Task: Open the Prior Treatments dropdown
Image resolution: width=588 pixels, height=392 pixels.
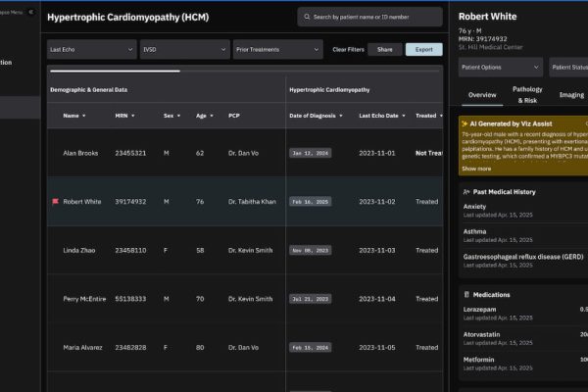Action: tap(277, 49)
